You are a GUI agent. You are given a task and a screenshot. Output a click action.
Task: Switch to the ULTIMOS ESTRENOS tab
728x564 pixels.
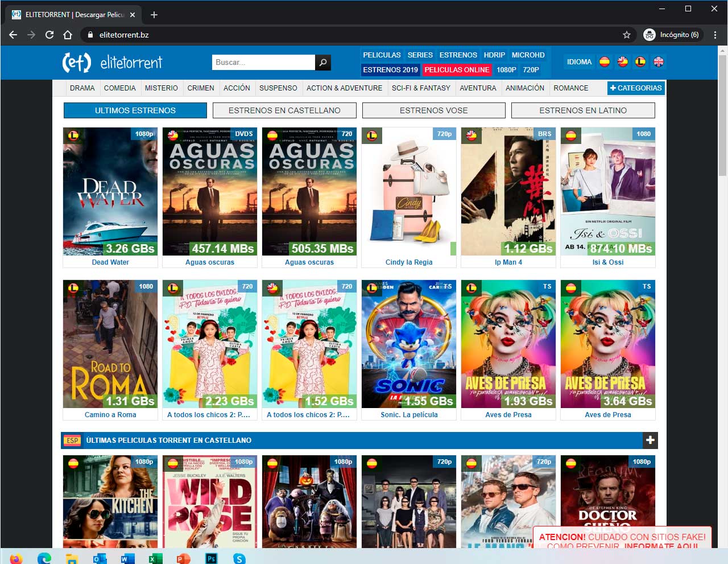click(135, 110)
